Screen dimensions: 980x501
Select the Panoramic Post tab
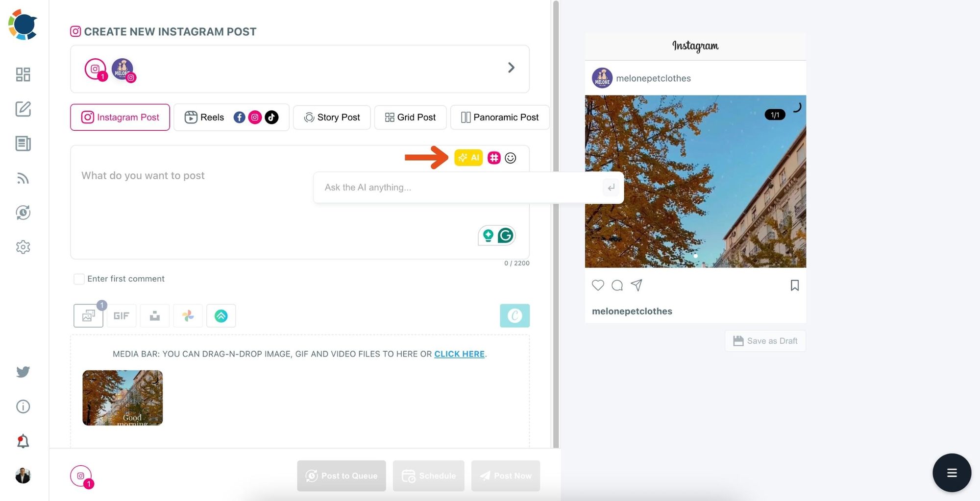[500, 117]
